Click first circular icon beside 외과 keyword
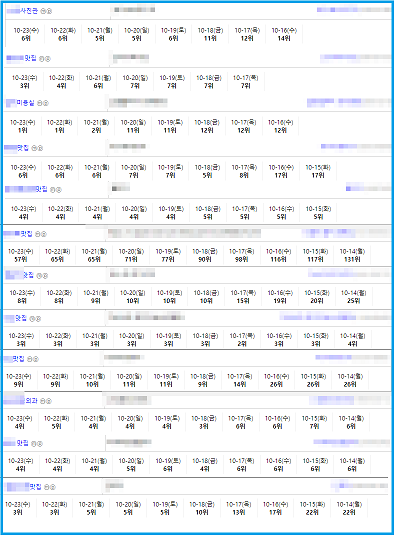The width and height of the screenshot is (394, 535). click(x=43, y=401)
